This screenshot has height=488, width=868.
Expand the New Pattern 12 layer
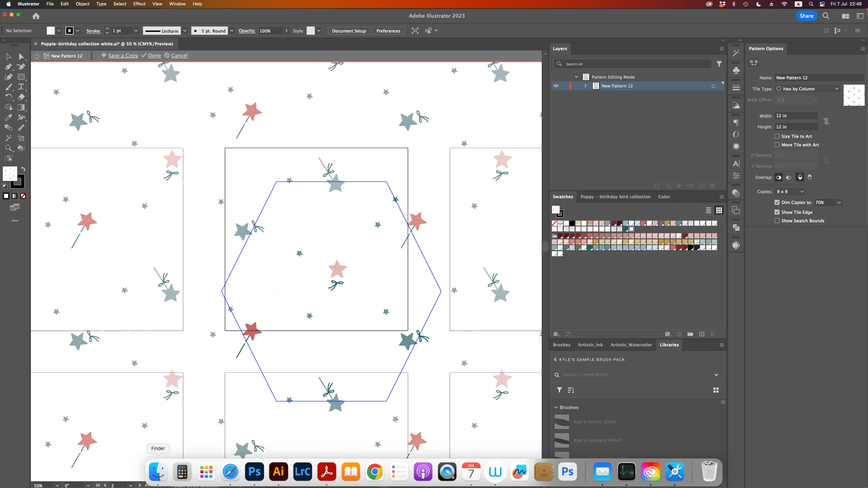tap(585, 86)
